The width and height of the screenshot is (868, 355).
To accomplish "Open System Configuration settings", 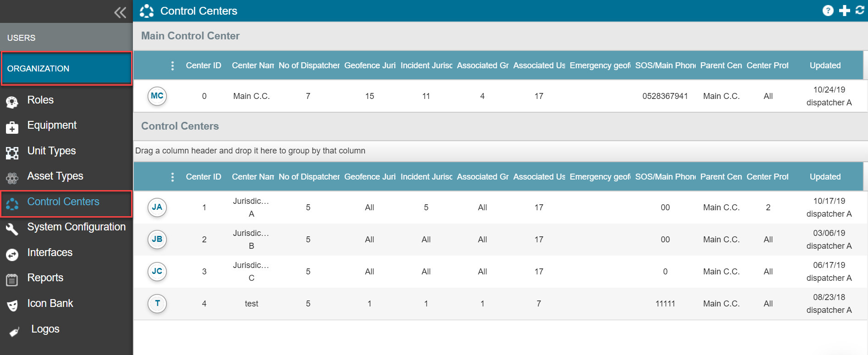I will 76,227.
